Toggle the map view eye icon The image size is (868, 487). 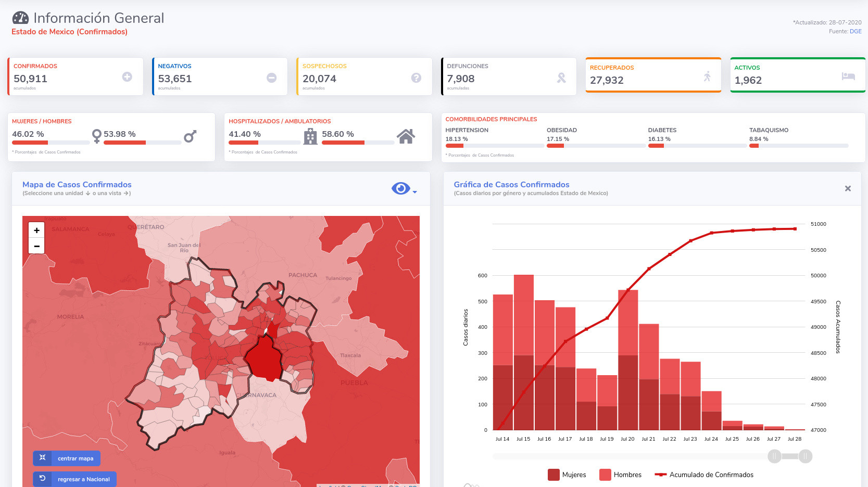coord(400,188)
